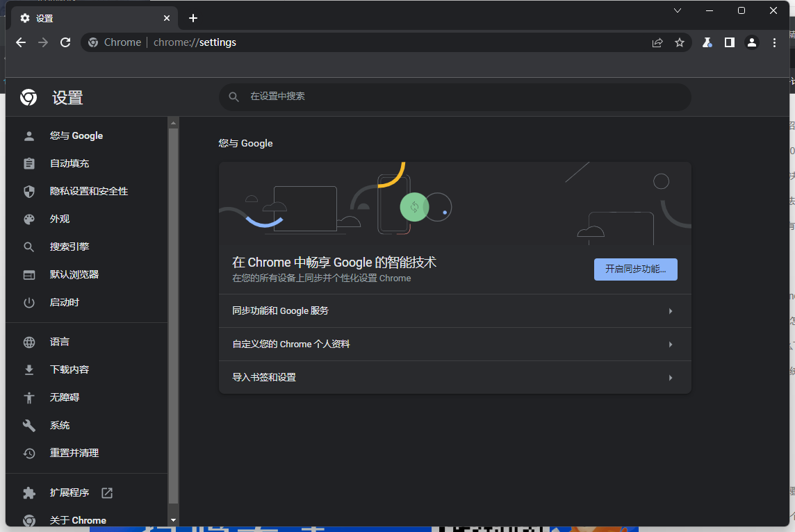Screen dimensions: 795x532
Task: Click the 开启同步功能 button
Action: tap(635, 269)
